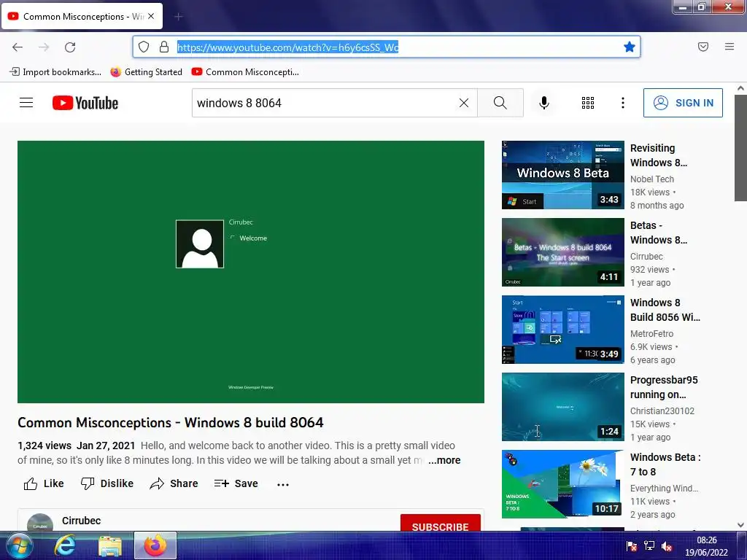Open Progressbar95 running on video thumbnail
747x560 pixels.
(562, 407)
